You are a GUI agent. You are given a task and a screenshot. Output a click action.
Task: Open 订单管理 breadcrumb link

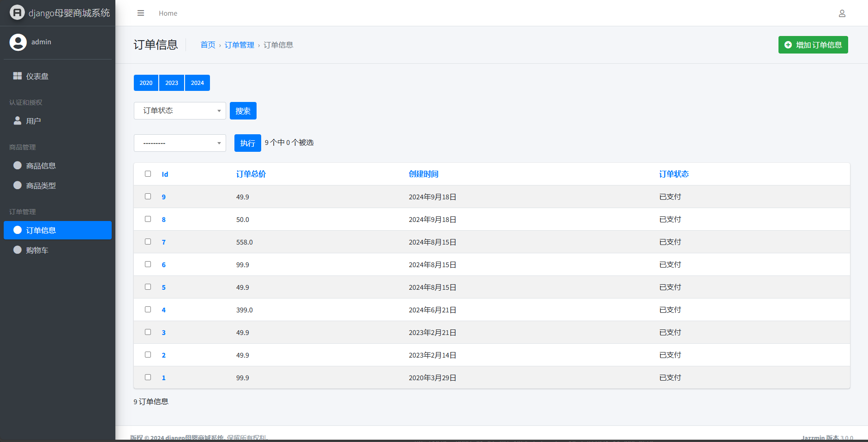pyautogui.click(x=239, y=45)
